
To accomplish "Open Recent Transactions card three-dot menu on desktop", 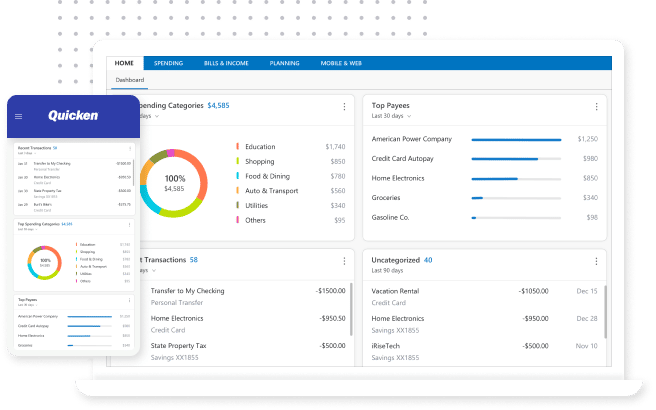I will pos(344,260).
